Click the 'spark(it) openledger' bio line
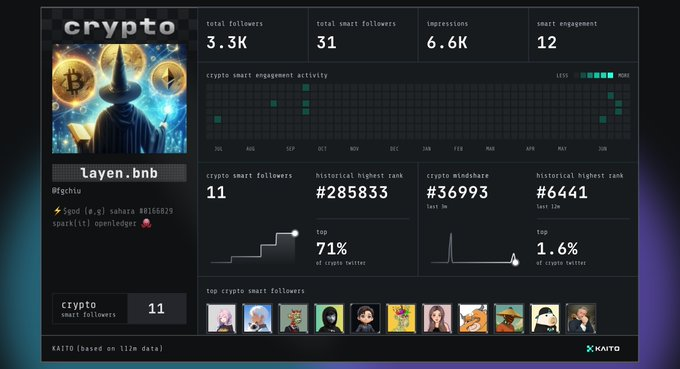Screen dimensions: 680x369 [x=95, y=224]
